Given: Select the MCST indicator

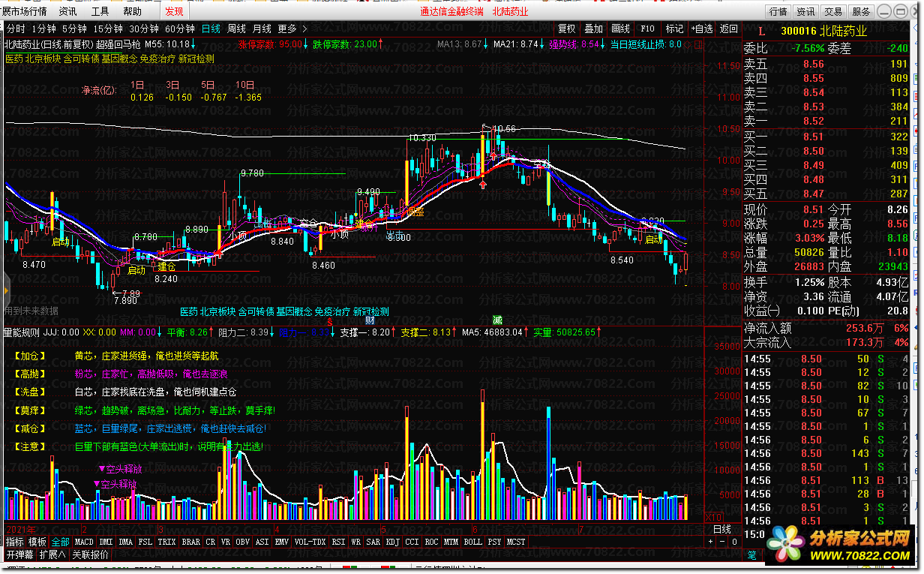Looking at the screenshot, I should pos(516,542).
